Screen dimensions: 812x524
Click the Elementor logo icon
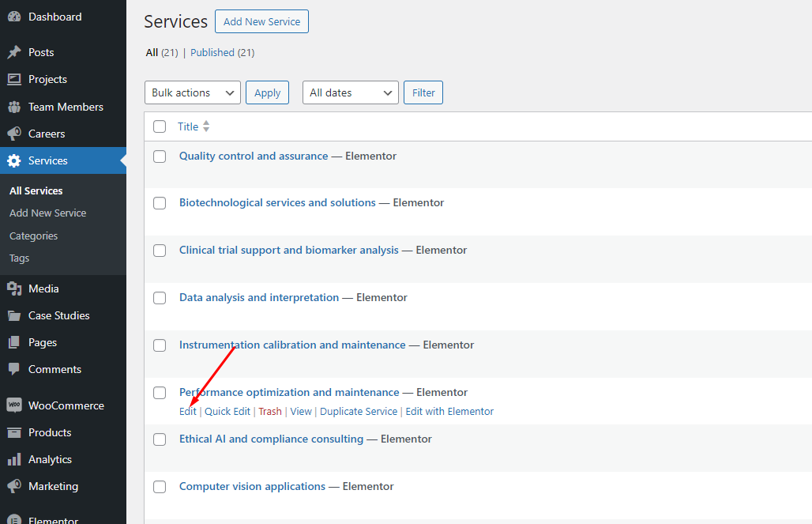point(14,518)
